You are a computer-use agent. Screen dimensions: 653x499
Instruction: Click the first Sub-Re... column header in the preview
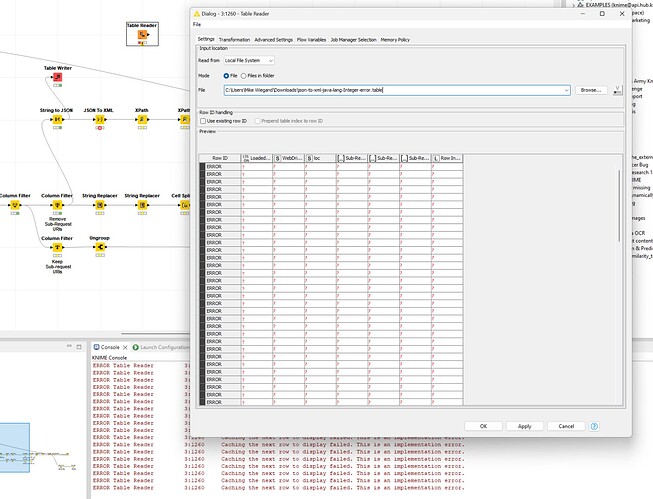coord(351,158)
